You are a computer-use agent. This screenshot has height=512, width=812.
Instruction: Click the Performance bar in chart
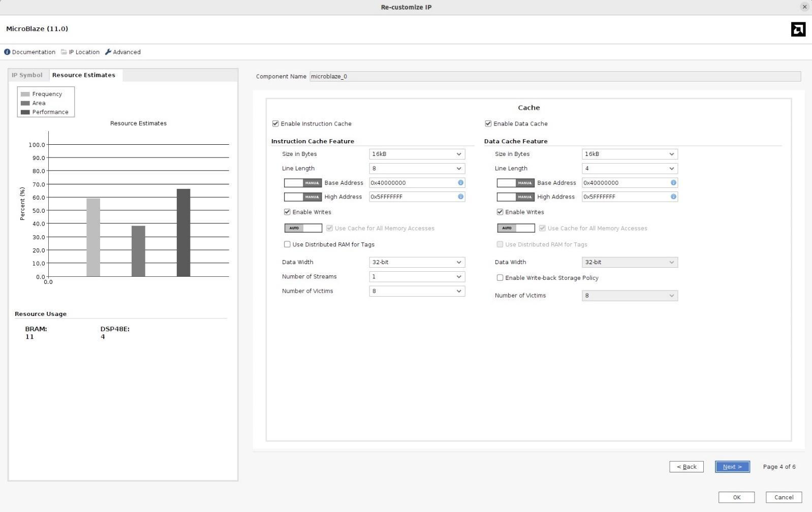click(x=183, y=233)
